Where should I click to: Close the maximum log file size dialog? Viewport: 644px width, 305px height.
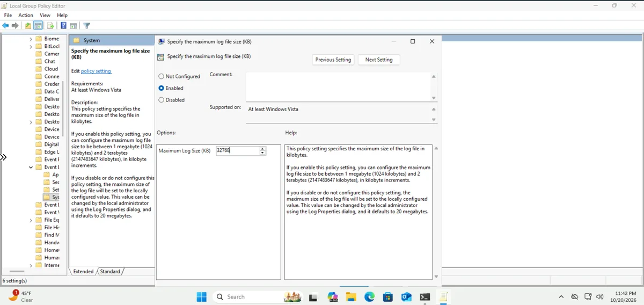click(x=432, y=41)
